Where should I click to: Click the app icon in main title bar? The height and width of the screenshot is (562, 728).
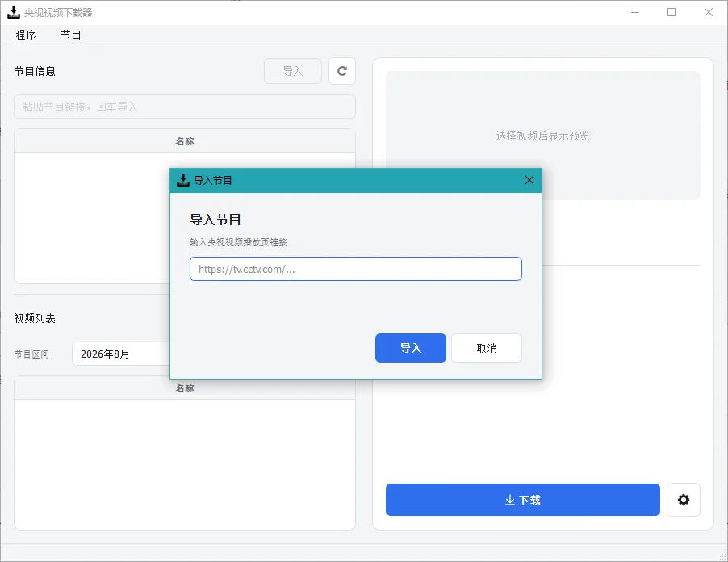14,12
